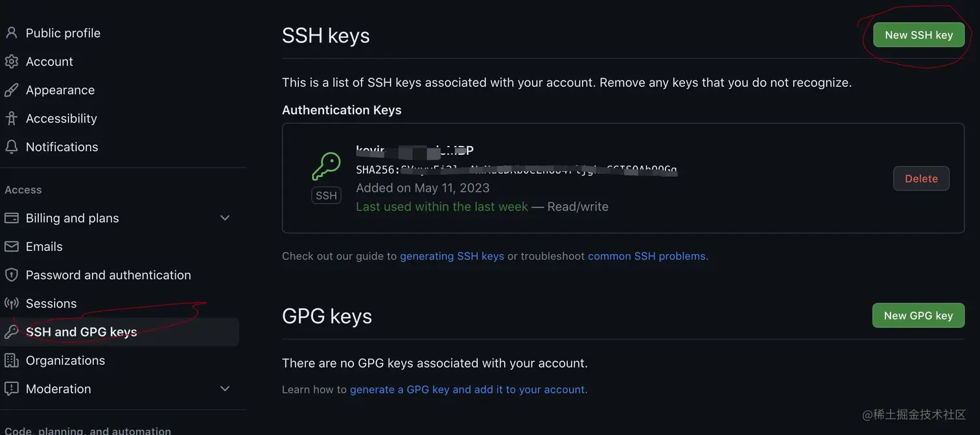Open the generating SSH keys guide link
This screenshot has height=435, width=980.
[452, 255]
